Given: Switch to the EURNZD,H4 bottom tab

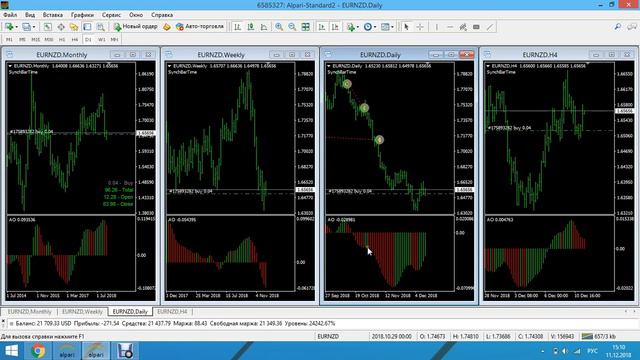Looking at the screenshot, I should pyautogui.click(x=172, y=311).
